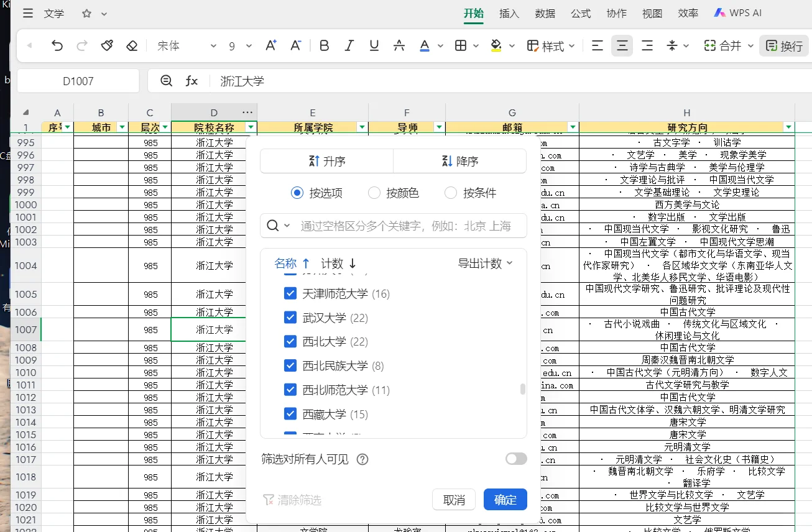Switch to the 开始 tab
This screenshot has width=812, height=532.
point(474,13)
